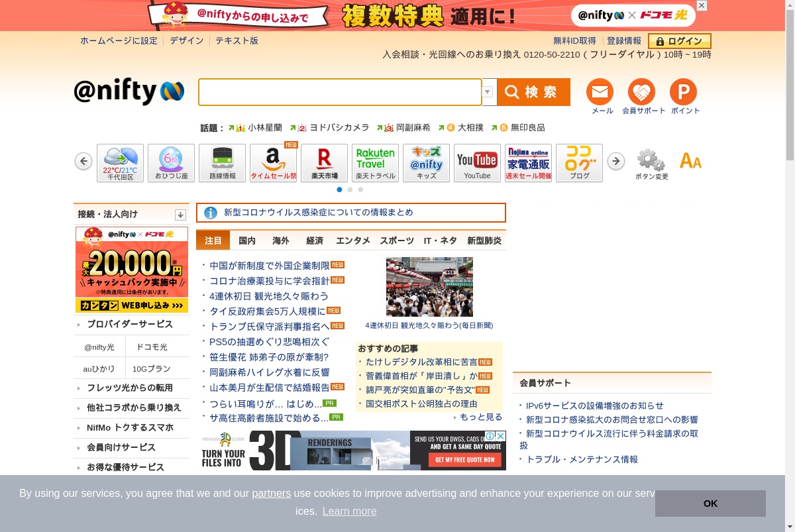This screenshot has height=532, width=795.
Task: Open the ドコモ光 provider link
Action: click(152, 347)
